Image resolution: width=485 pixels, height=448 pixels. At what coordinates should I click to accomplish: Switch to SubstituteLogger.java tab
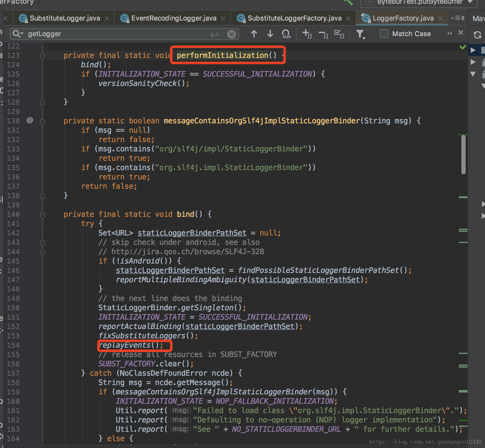pos(65,18)
